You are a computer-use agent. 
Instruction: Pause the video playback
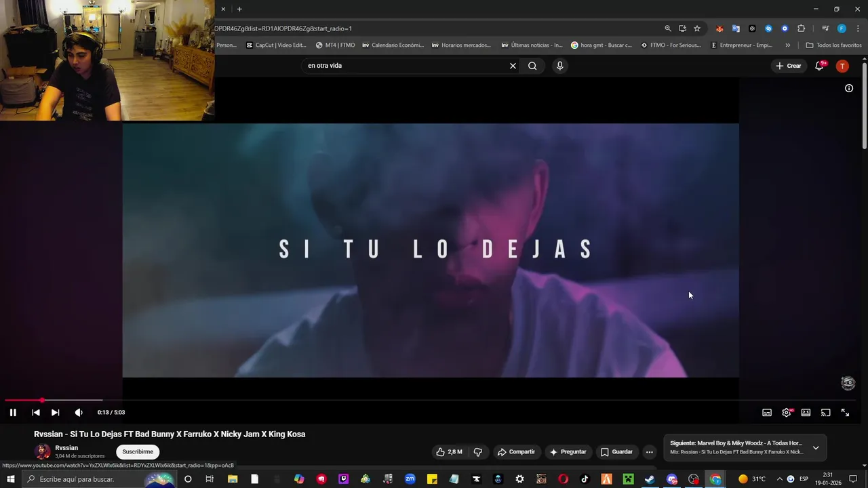pyautogui.click(x=12, y=412)
